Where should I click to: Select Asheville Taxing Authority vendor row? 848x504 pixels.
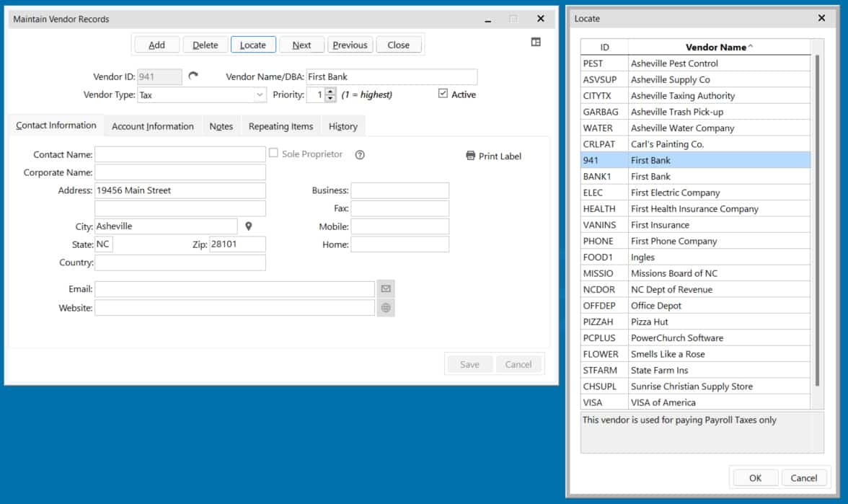[695, 96]
